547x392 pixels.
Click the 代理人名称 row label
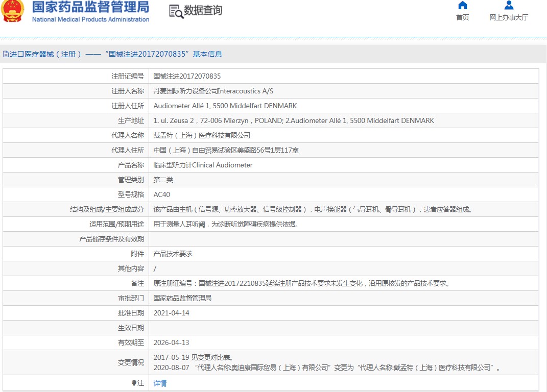click(128, 135)
